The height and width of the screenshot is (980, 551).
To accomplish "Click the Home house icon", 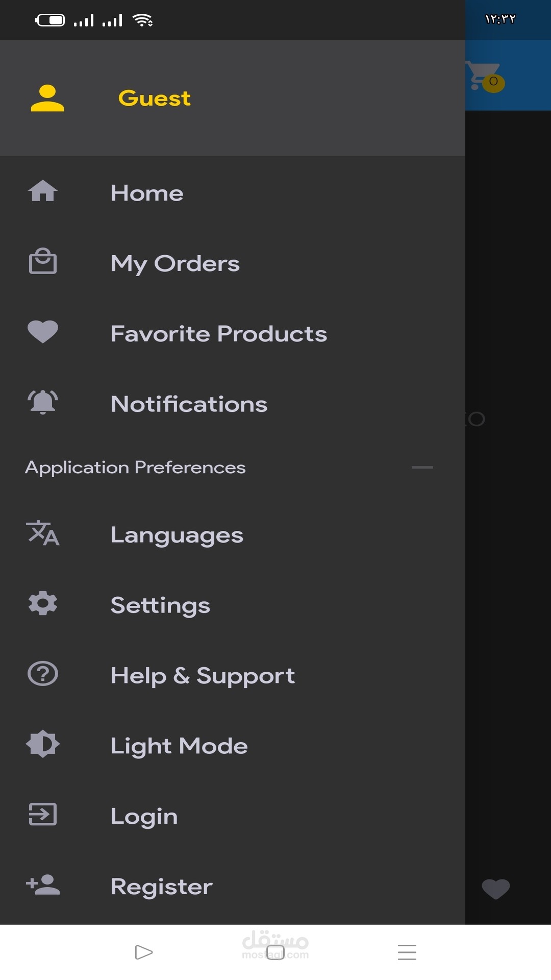I will tap(43, 192).
